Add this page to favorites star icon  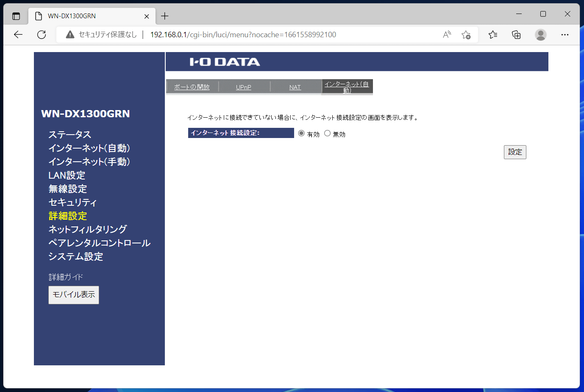466,35
